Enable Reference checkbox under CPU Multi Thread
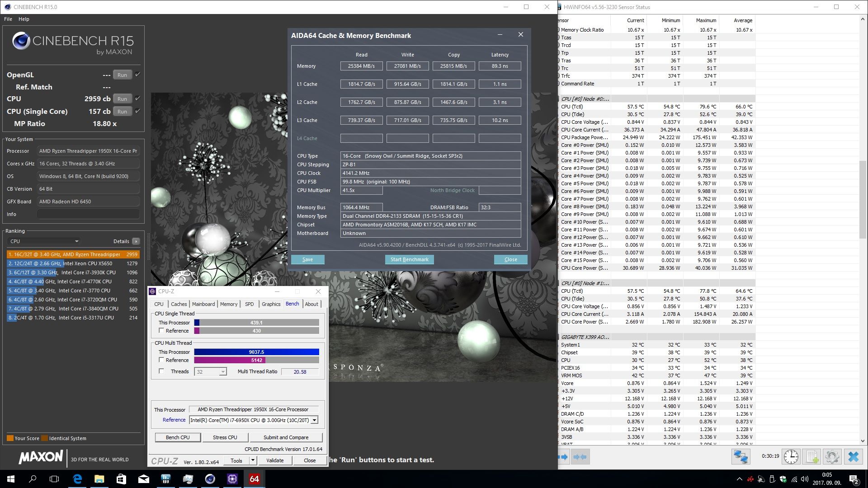868x488 pixels. click(161, 360)
